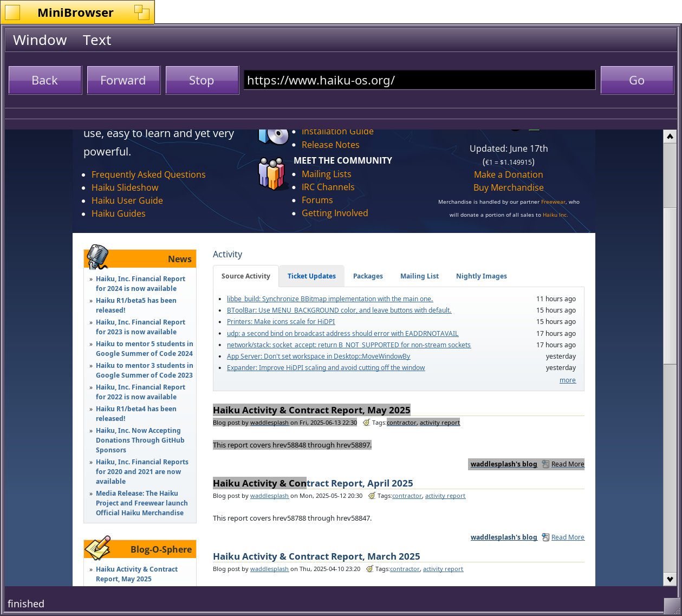682x616 pixels.
Task: Open the Forums link
Action: pos(317,200)
